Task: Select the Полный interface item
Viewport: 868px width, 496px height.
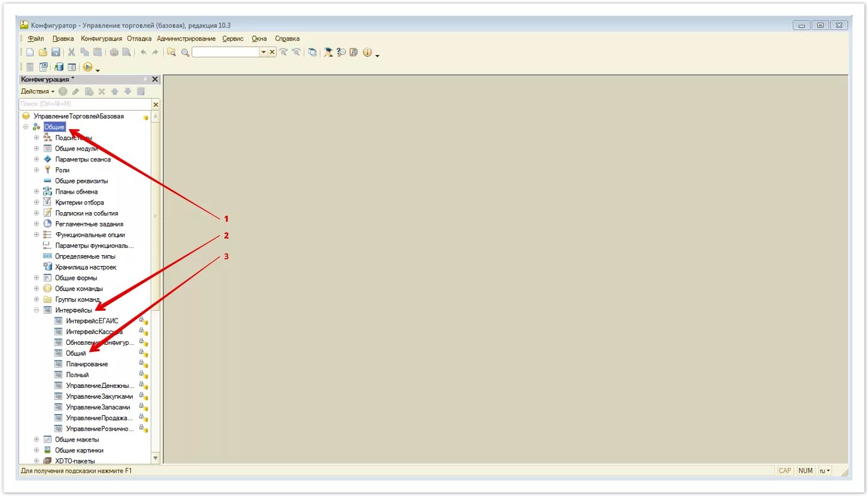Action: point(78,375)
